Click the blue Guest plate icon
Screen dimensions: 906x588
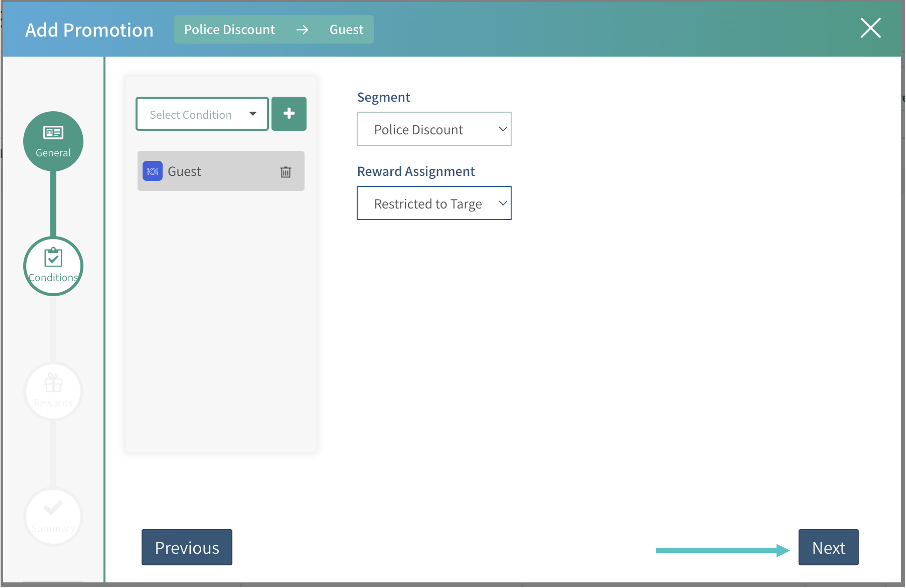pos(152,171)
